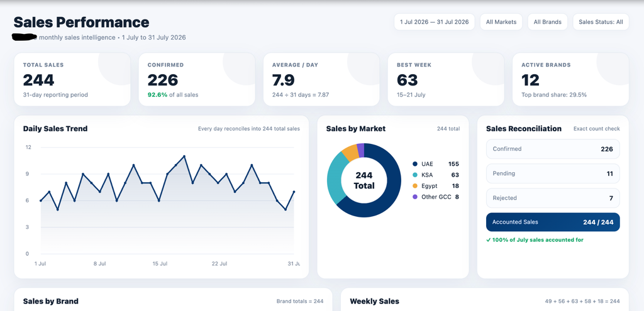Viewport: 644px width, 311px height.
Task: Click the Daily Sales Trend heading
Action: click(x=55, y=129)
